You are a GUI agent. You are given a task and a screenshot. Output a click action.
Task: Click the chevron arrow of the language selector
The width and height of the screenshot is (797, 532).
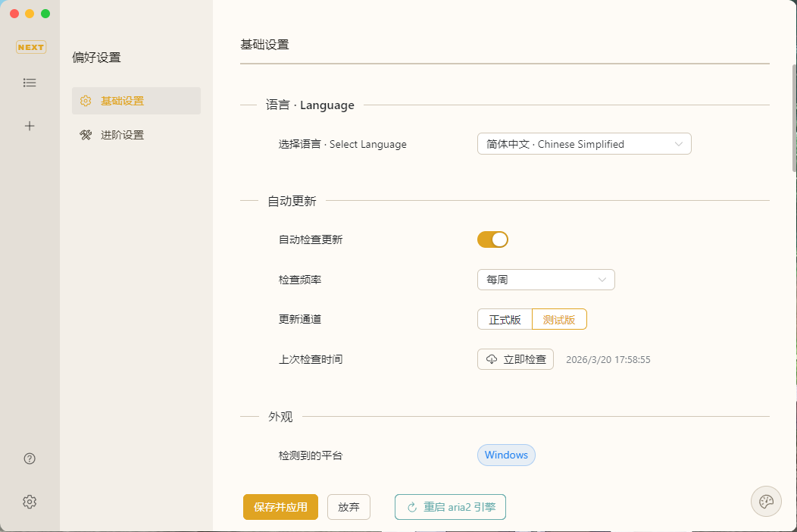click(678, 144)
